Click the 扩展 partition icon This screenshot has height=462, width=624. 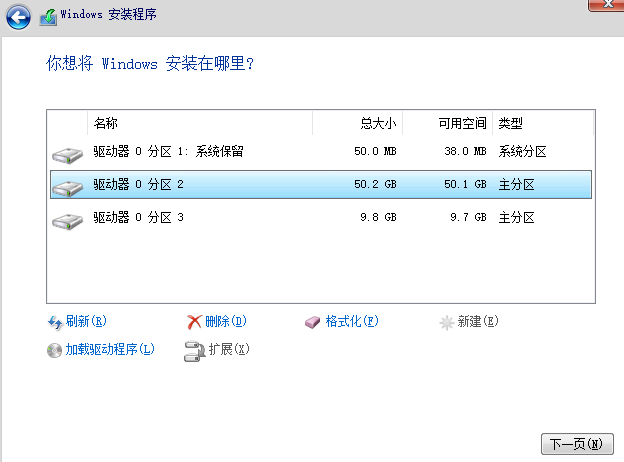pos(194,350)
